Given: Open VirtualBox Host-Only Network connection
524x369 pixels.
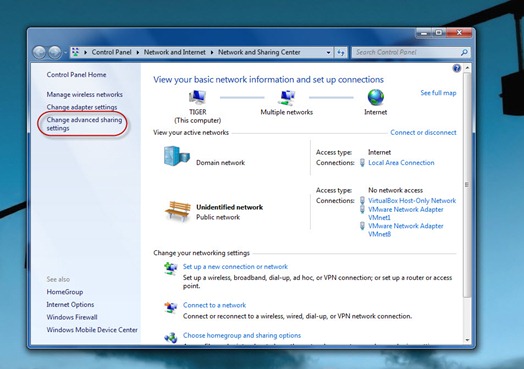Looking at the screenshot, I should 412,201.
